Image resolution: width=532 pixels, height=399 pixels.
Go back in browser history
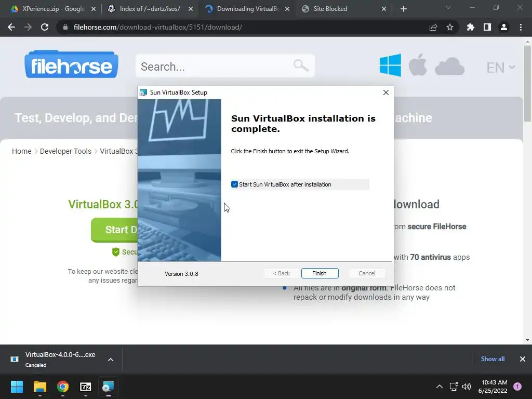click(x=11, y=27)
